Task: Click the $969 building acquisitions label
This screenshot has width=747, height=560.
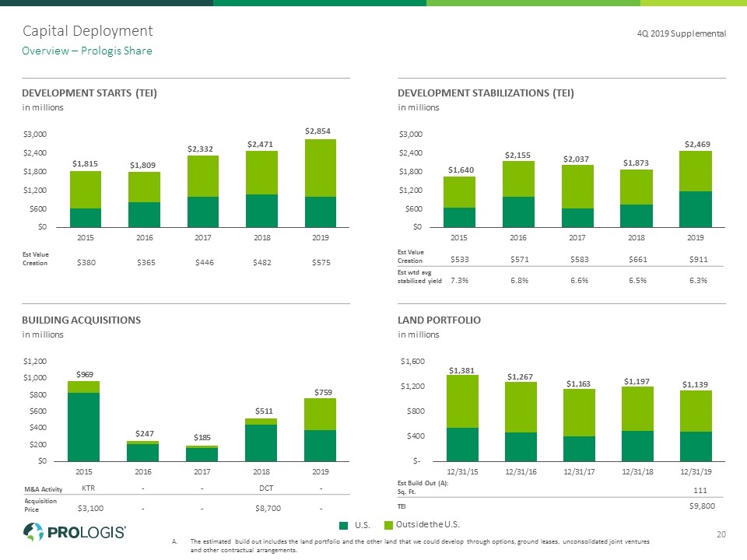Action: click(85, 375)
